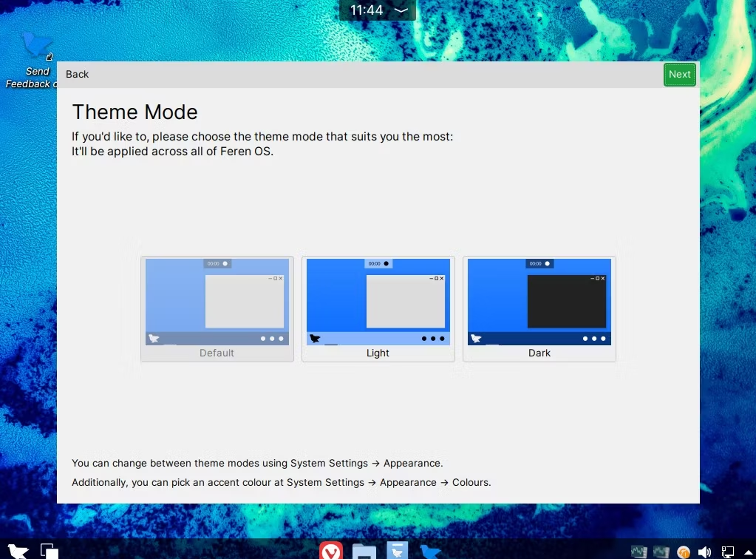Expand the 11:44 clock panel chevron
756x559 pixels.
pyautogui.click(x=401, y=10)
